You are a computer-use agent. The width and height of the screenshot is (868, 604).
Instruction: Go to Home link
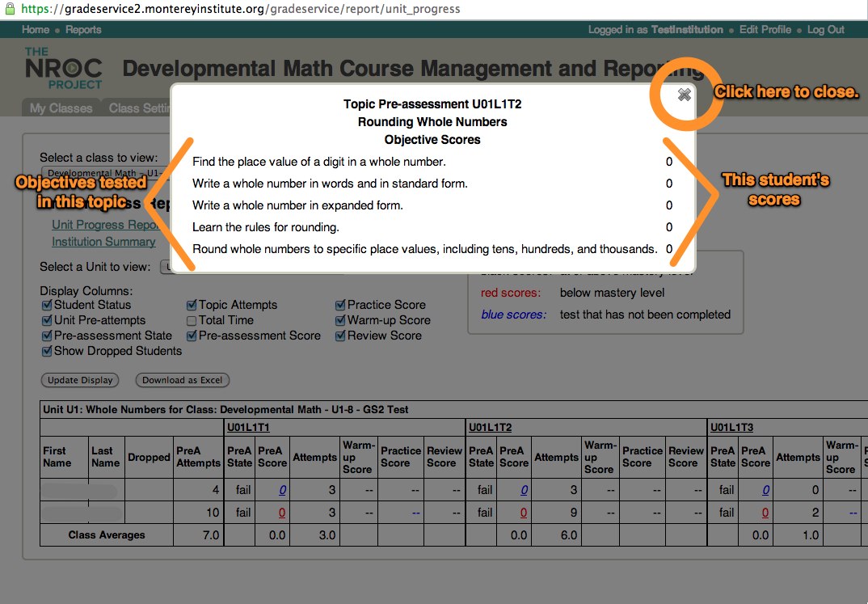pos(36,30)
